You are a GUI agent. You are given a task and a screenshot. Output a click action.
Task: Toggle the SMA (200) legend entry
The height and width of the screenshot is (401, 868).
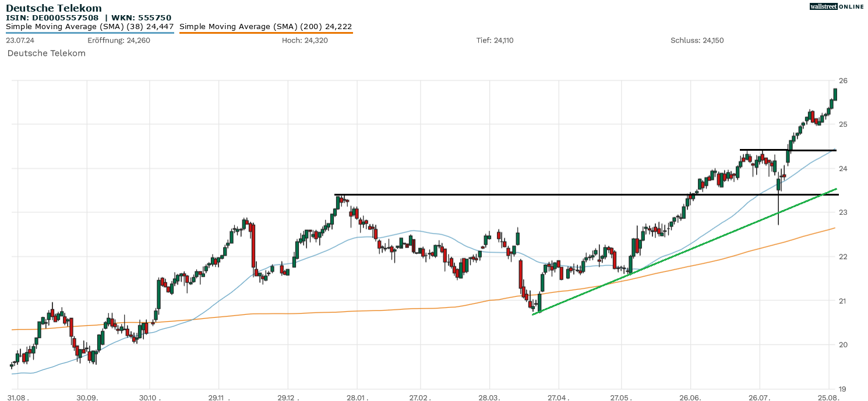click(266, 27)
